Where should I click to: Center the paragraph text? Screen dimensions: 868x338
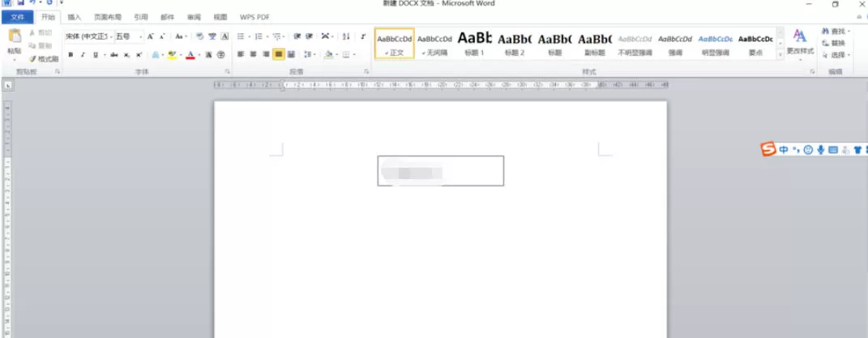[254, 54]
